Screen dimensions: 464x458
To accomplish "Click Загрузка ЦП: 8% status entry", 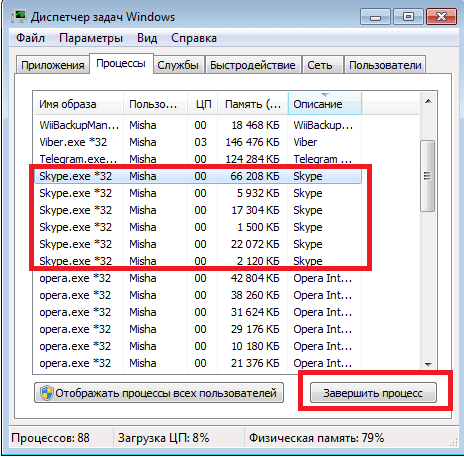I will (163, 438).
